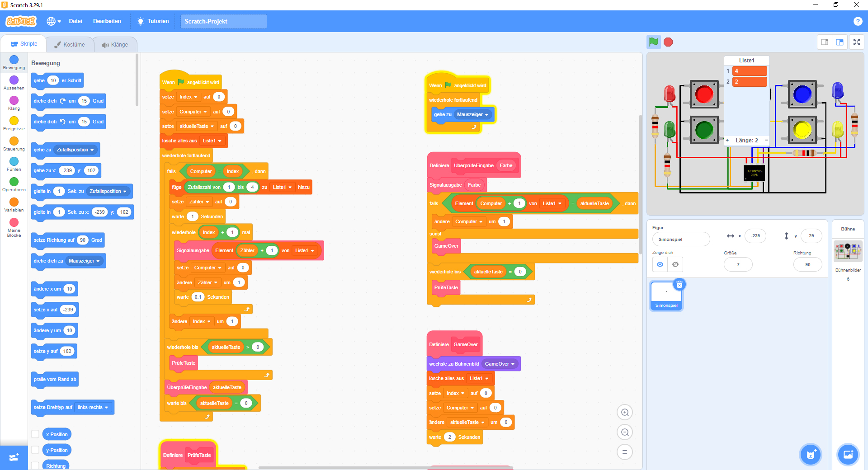Zoom out on the script workspace
The height and width of the screenshot is (470, 868).
pos(625,432)
